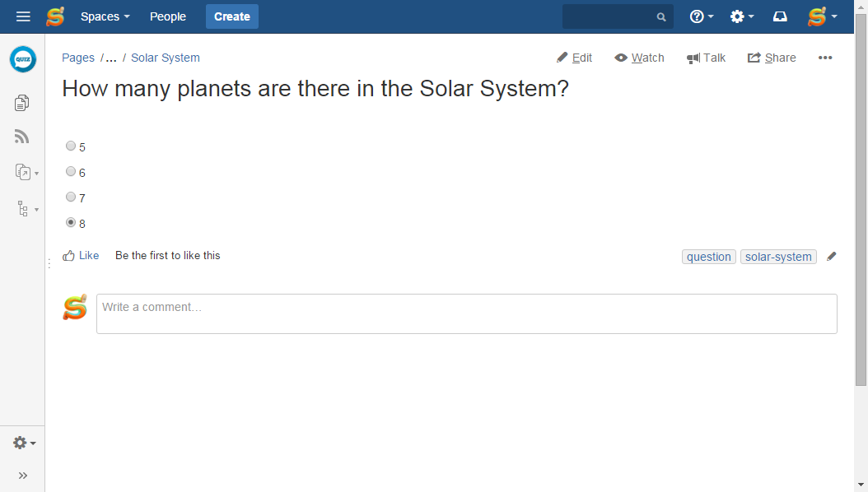
Task: Click the Write a comment field
Action: click(467, 313)
